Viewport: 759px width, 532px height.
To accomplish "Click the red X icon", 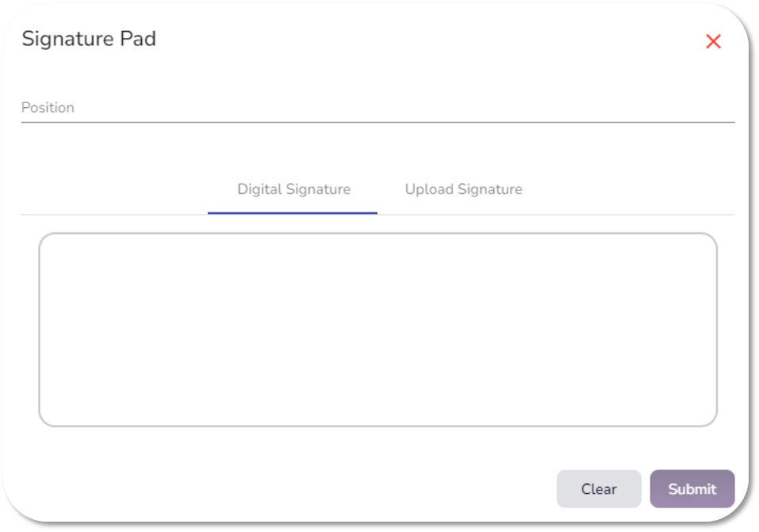I will pos(713,42).
